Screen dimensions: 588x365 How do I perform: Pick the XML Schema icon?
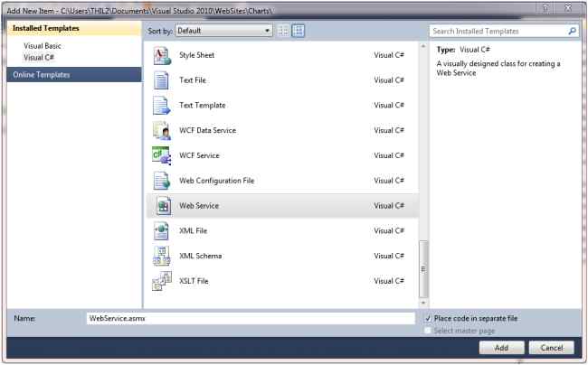pyautogui.click(x=162, y=256)
